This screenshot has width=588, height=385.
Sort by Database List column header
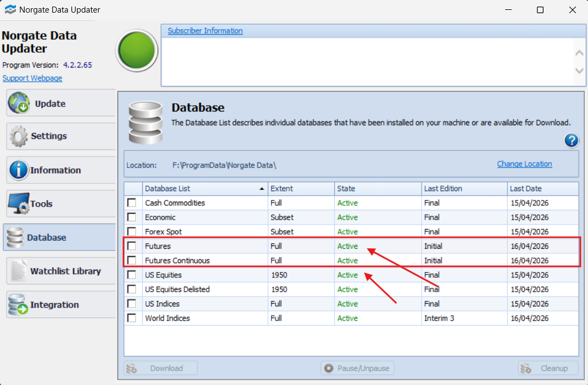tap(205, 188)
